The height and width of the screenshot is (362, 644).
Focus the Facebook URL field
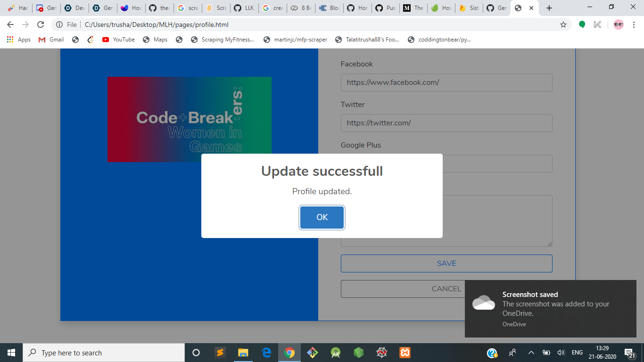446,82
